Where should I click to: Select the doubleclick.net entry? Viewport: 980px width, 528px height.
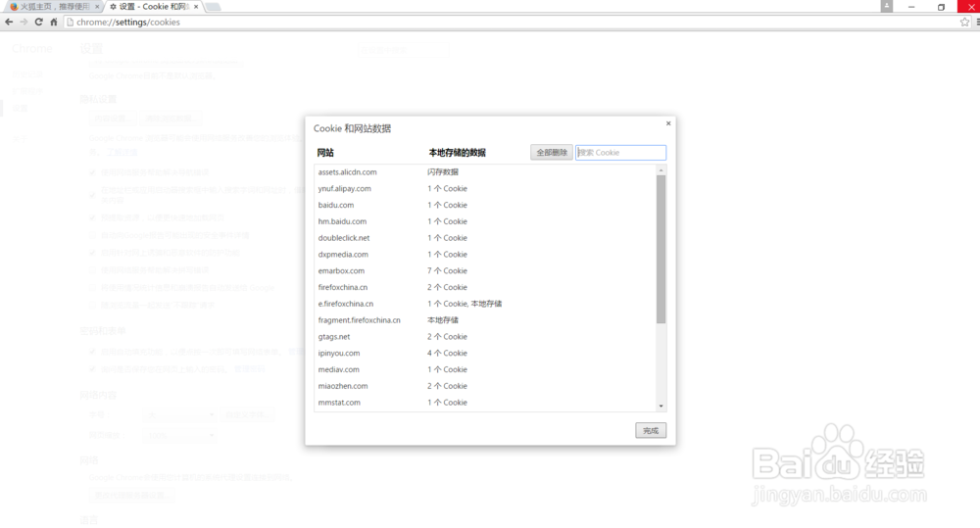(485, 237)
